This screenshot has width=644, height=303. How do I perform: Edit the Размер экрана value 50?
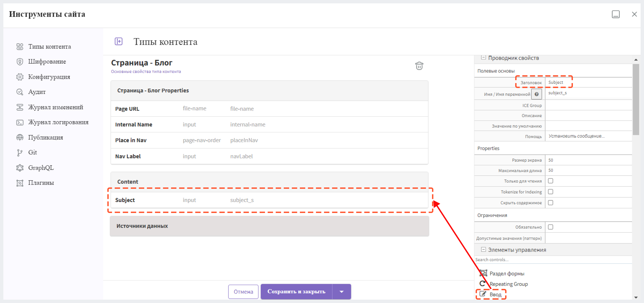point(589,160)
